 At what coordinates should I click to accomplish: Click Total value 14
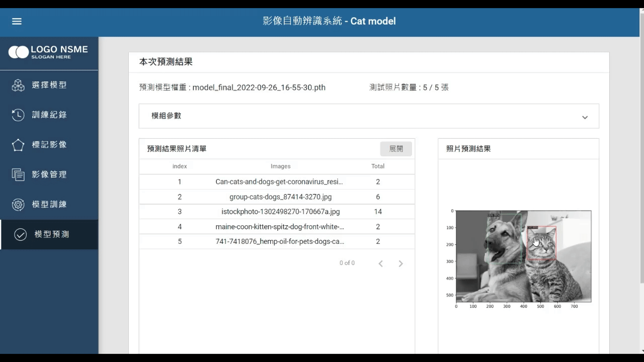[x=378, y=212]
